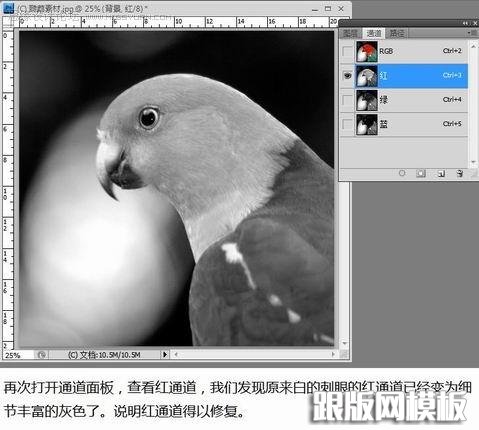Expand the status bar document info arrow
Viewport: 479px width, 430px height.
point(165,354)
